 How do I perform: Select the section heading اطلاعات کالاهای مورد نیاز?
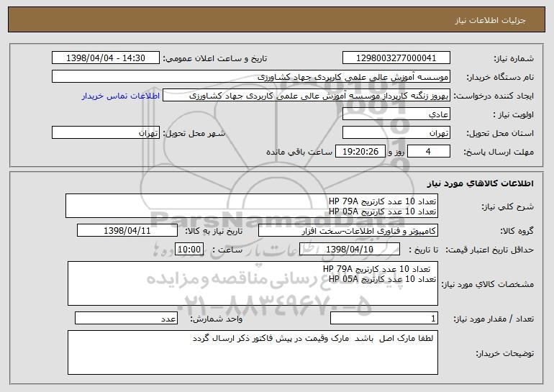pos(480,183)
